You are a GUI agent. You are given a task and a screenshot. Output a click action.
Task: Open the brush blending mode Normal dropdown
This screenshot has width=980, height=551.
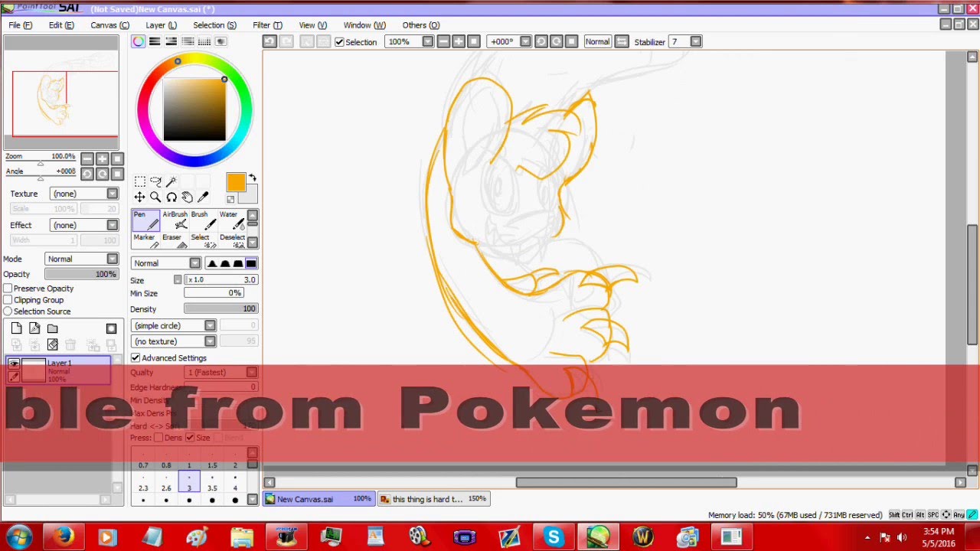[165, 263]
